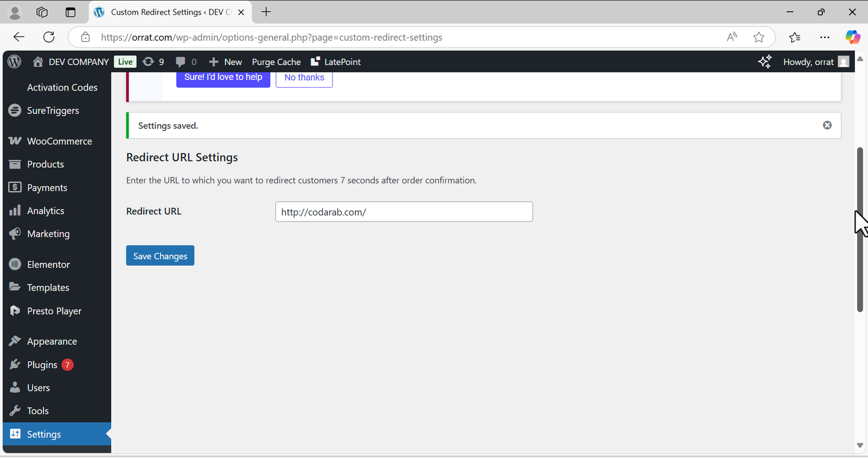This screenshot has height=458, width=868.
Task: Open the WordPress logo menu in admin bar
Action: 15,62
